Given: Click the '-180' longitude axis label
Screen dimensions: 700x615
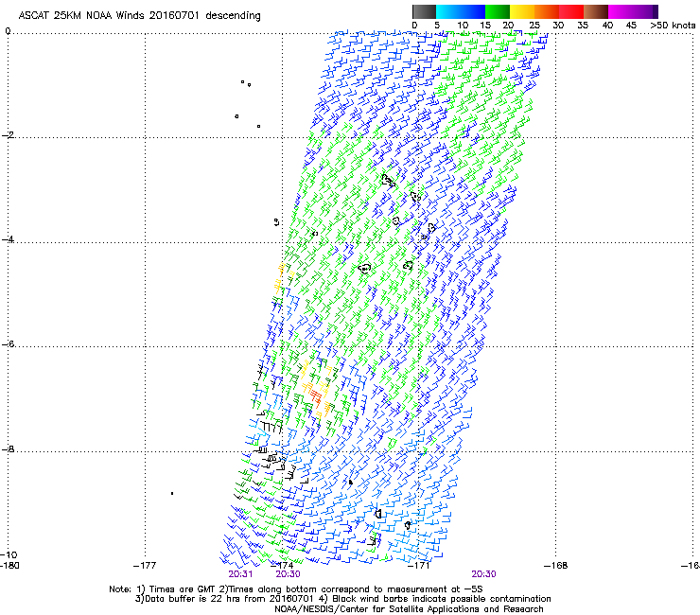Looking at the screenshot, I should (9, 566).
